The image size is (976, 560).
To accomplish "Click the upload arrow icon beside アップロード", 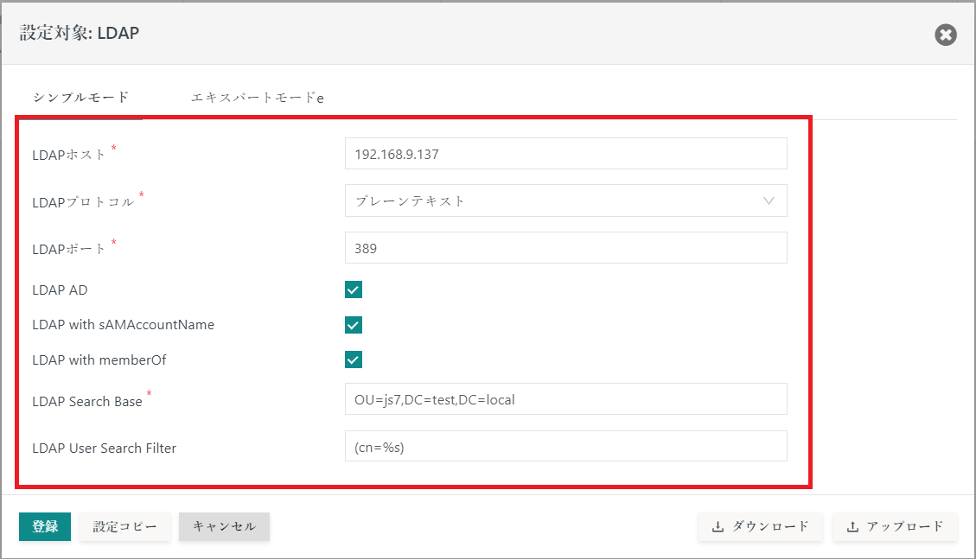I will pyautogui.click(x=855, y=526).
